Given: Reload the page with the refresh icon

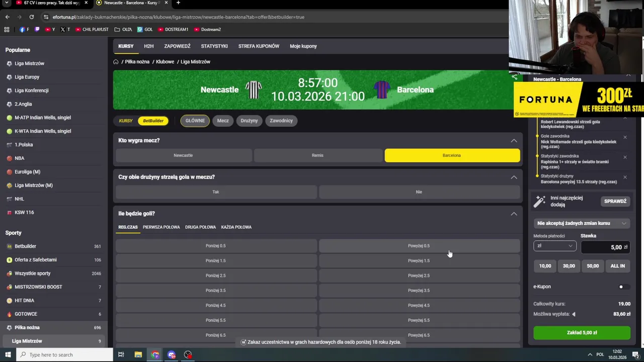Looking at the screenshot, I should click(31, 17).
